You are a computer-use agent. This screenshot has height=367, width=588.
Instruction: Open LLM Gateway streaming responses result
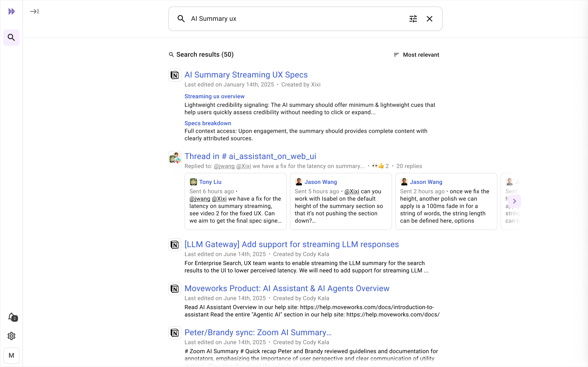pyautogui.click(x=292, y=244)
